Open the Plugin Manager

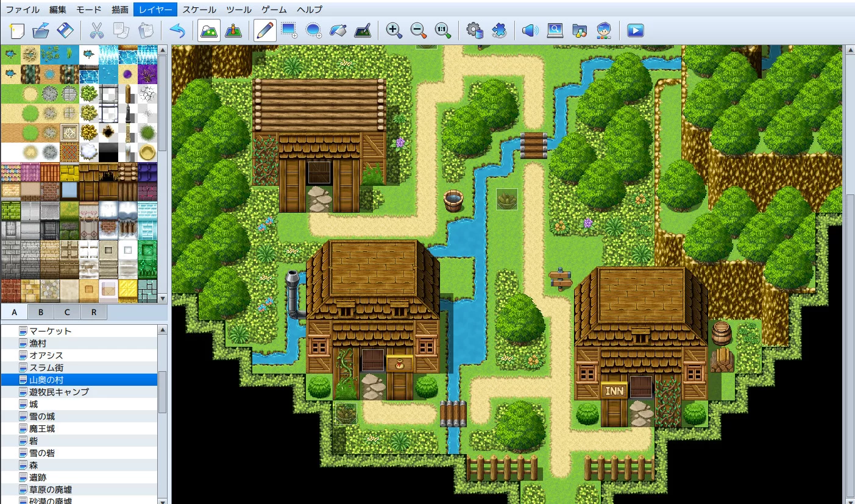click(498, 30)
